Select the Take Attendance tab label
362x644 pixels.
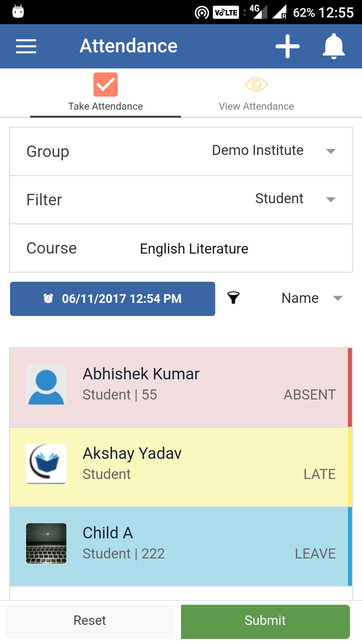coord(106,106)
